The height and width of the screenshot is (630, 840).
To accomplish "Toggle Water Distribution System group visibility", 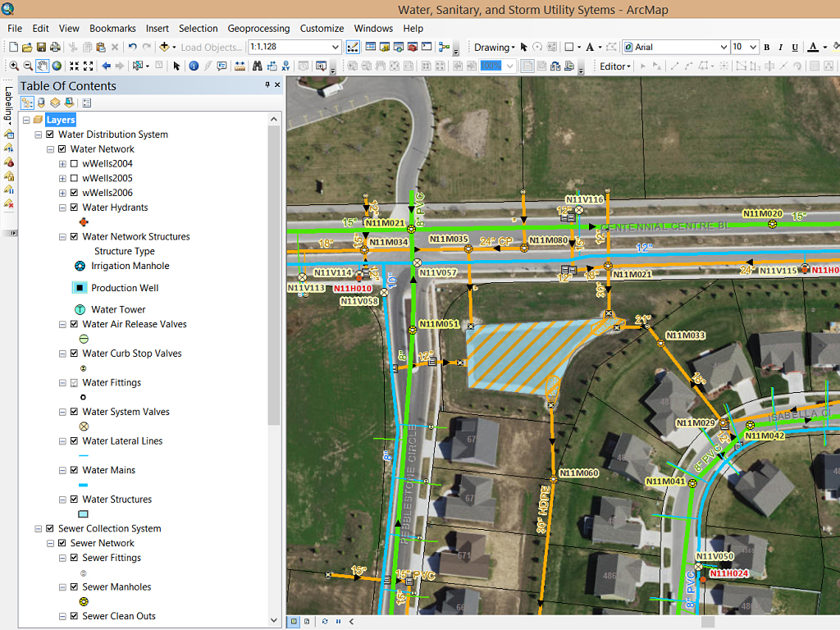I will [x=50, y=135].
